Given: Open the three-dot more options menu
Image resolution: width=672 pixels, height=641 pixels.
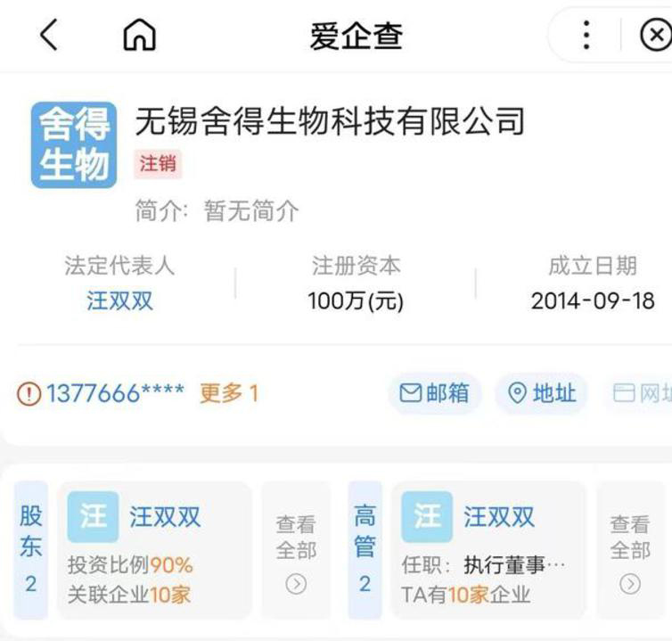Looking at the screenshot, I should click(x=586, y=36).
